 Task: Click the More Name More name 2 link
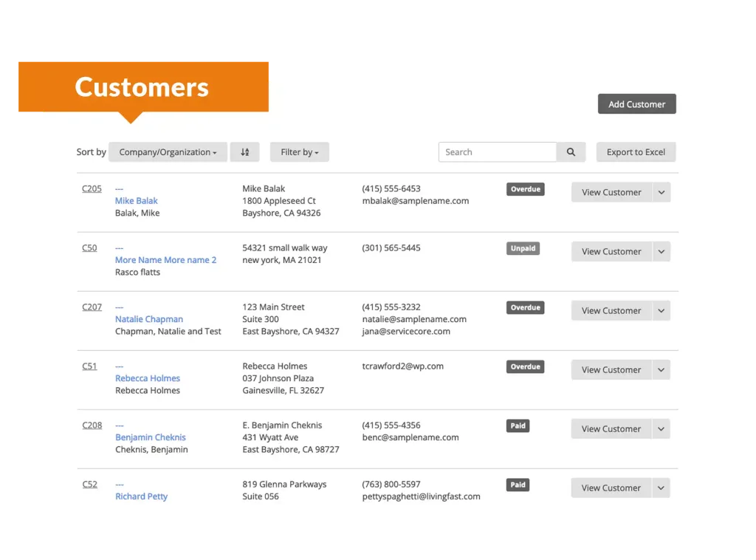(166, 260)
